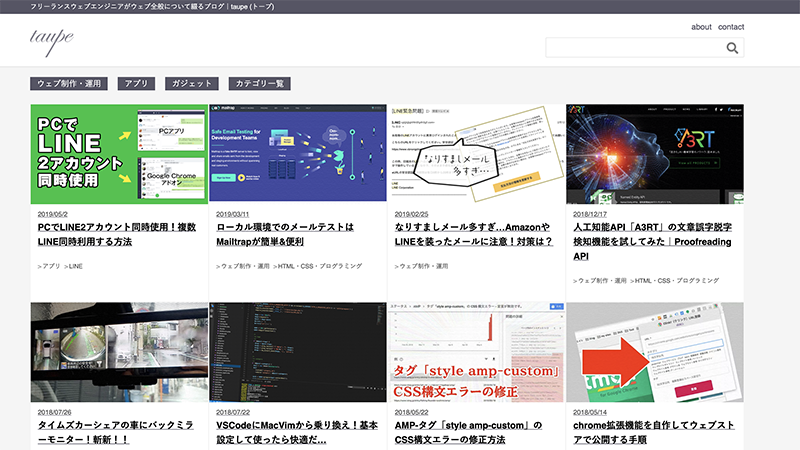The width and height of the screenshot is (800, 450).
Task: Open the カテゴリ一覧 category list
Action: [x=260, y=84]
